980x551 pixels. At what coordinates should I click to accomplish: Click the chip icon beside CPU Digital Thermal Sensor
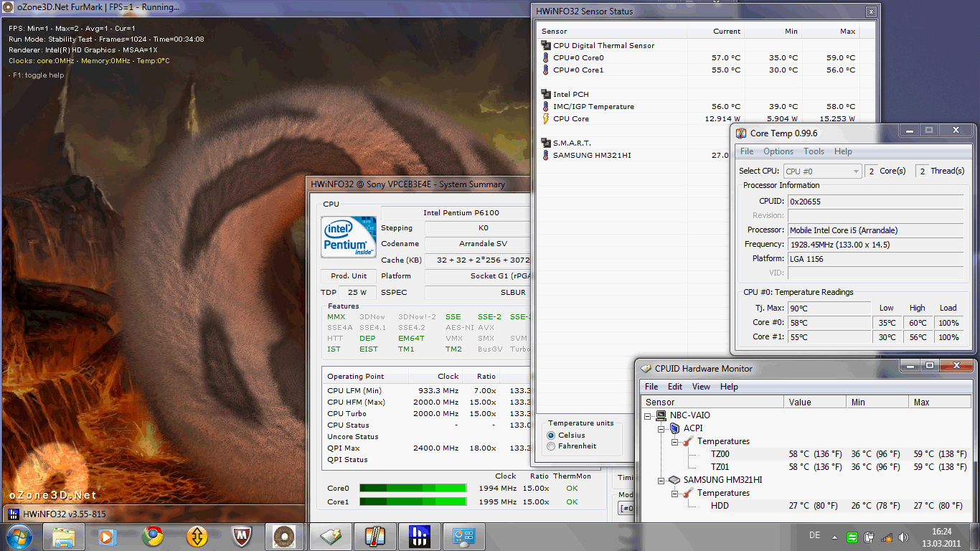(546, 45)
